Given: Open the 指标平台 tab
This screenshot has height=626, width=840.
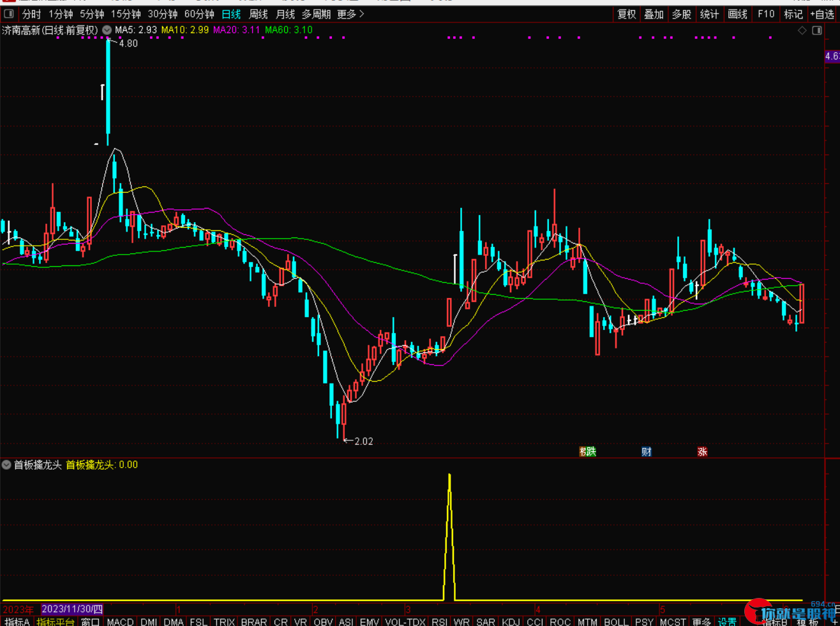Looking at the screenshot, I should click(56, 622).
